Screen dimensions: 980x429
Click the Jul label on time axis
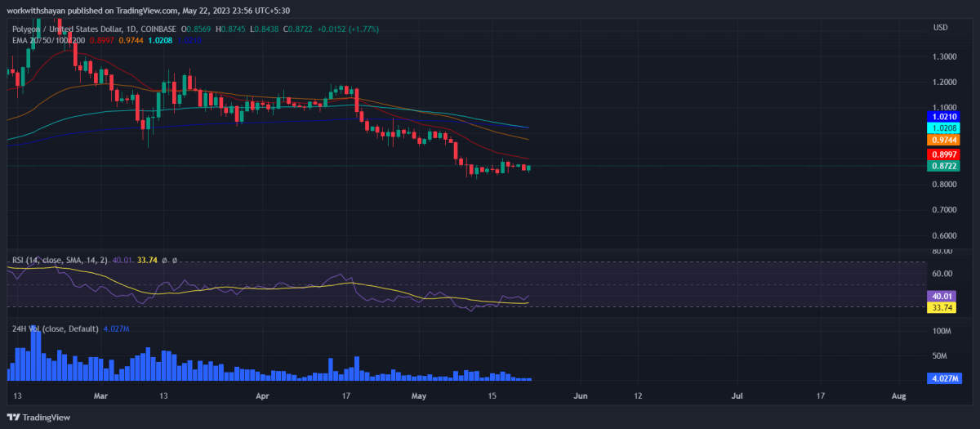click(737, 395)
